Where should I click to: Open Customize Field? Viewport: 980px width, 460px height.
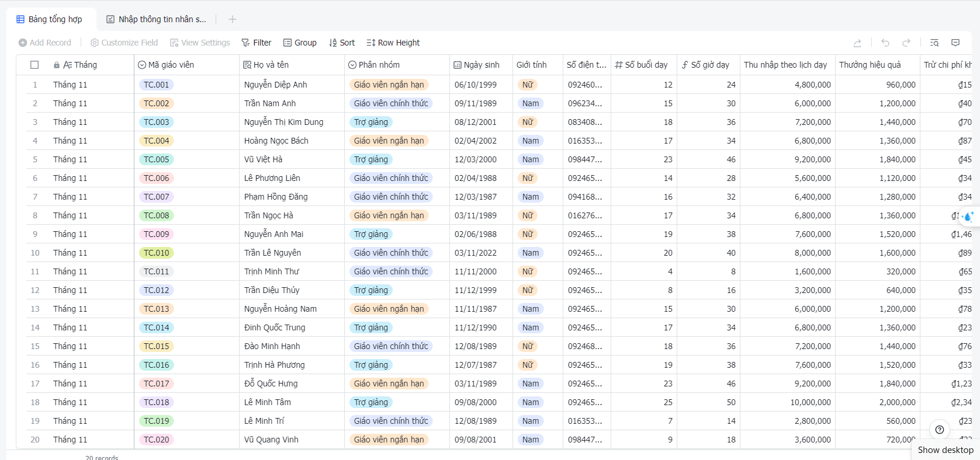tap(124, 43)
